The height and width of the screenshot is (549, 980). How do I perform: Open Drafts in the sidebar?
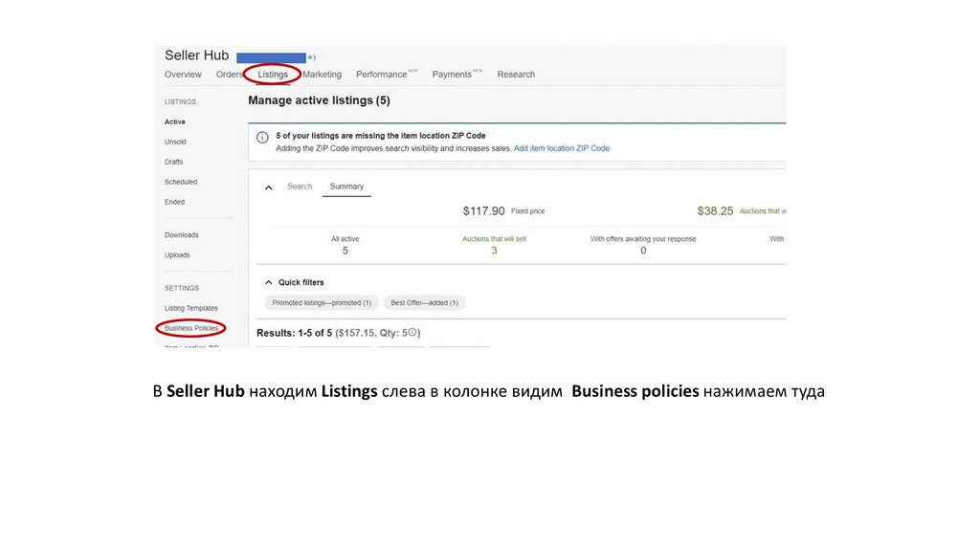click(174, 162)
